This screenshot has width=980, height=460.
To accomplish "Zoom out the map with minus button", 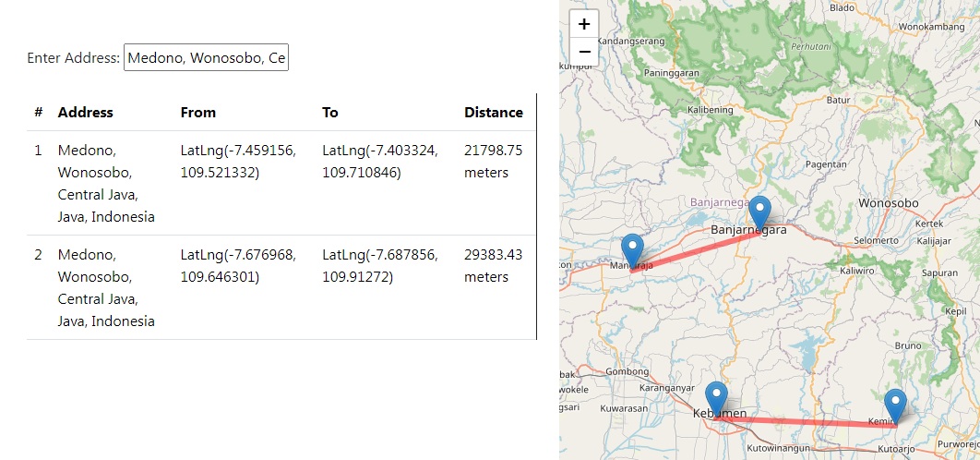I will tap(584, 52).
